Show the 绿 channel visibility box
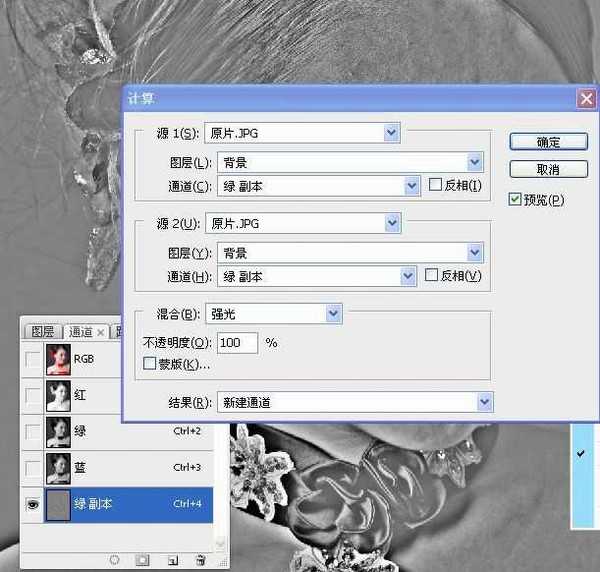The image size is (600, 572). (32, 432)
